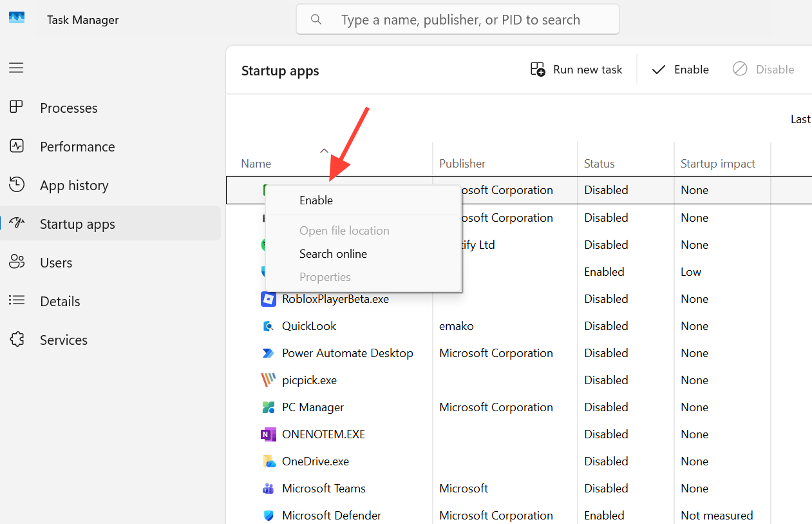Sort by the Status column header

click(600, 164)
